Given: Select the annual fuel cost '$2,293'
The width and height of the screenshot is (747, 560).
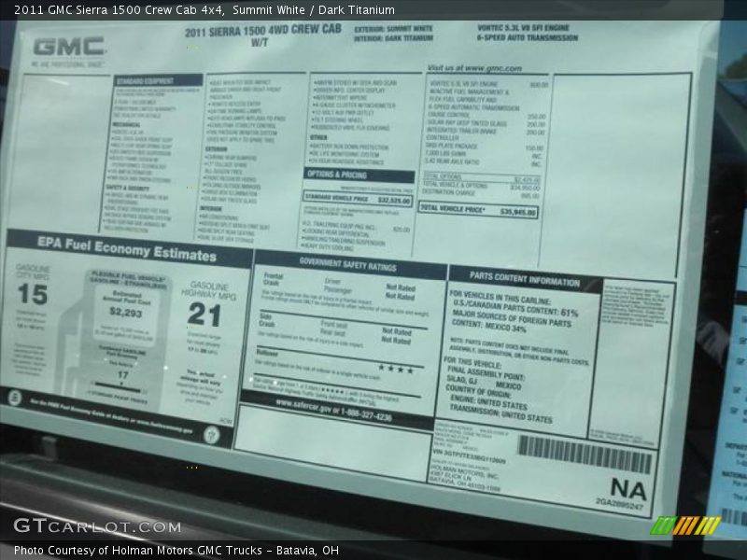Looking at the screenshot, I should pyautogui.click(x=126, y=313).
